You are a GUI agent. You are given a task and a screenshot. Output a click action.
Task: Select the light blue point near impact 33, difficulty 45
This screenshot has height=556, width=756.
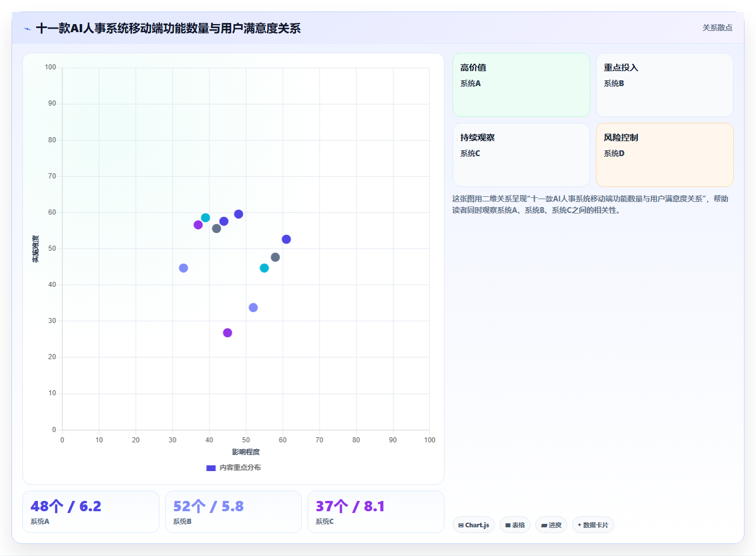[184, 268]
